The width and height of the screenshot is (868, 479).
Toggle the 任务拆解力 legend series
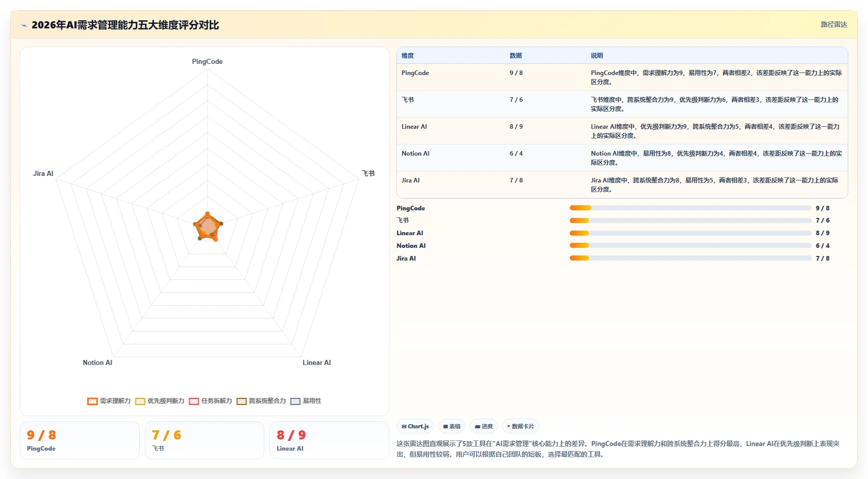[x=210, y=401]
